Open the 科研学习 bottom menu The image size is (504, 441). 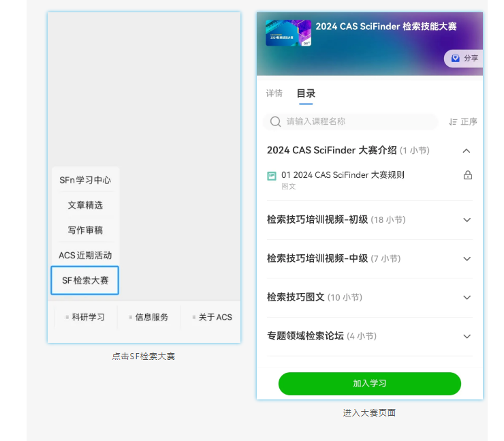point(86,317)
